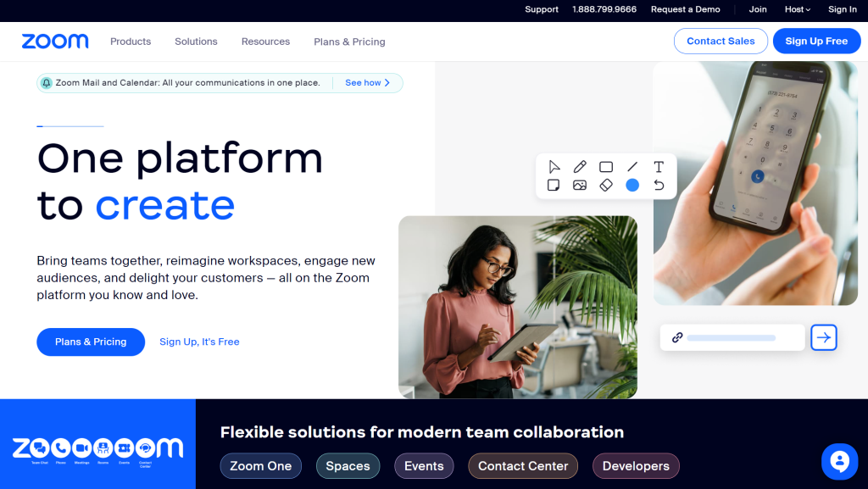
Task: Select the arrow pointer tool icon
Action: click(x=554, y=166)
